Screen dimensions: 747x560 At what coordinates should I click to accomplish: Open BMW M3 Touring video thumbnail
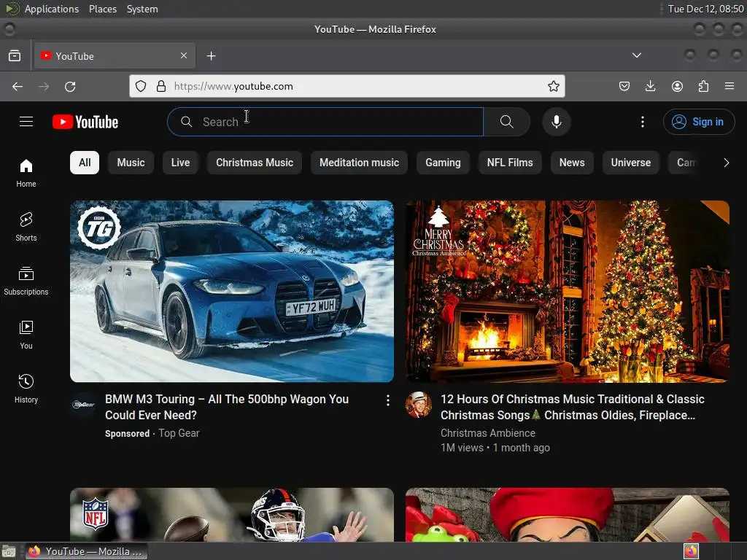pyautogui.click(x=232, y=292)
